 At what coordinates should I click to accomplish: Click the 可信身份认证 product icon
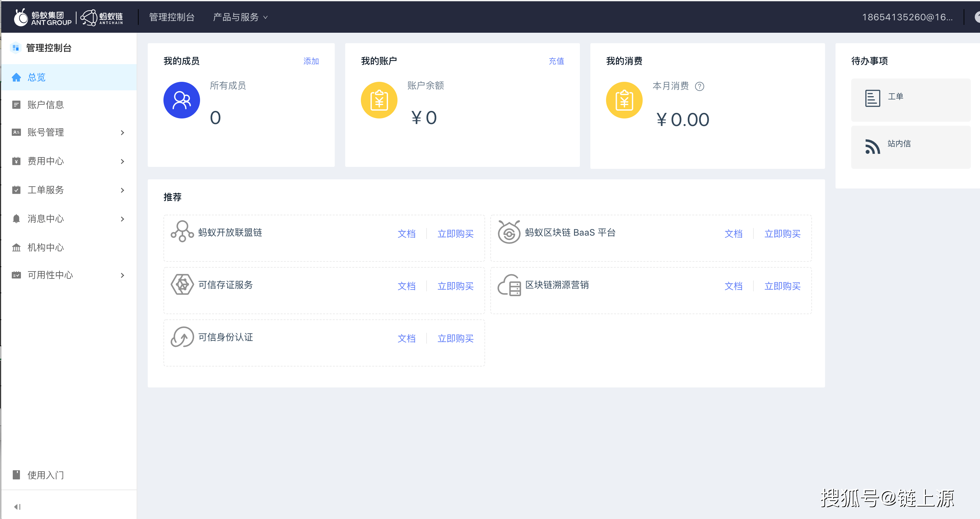pyautogui.click(x=182, y=337)
